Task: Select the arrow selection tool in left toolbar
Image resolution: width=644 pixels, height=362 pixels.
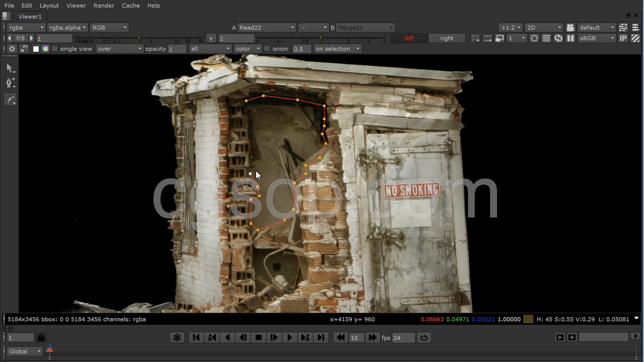Action: click(10, 68)
